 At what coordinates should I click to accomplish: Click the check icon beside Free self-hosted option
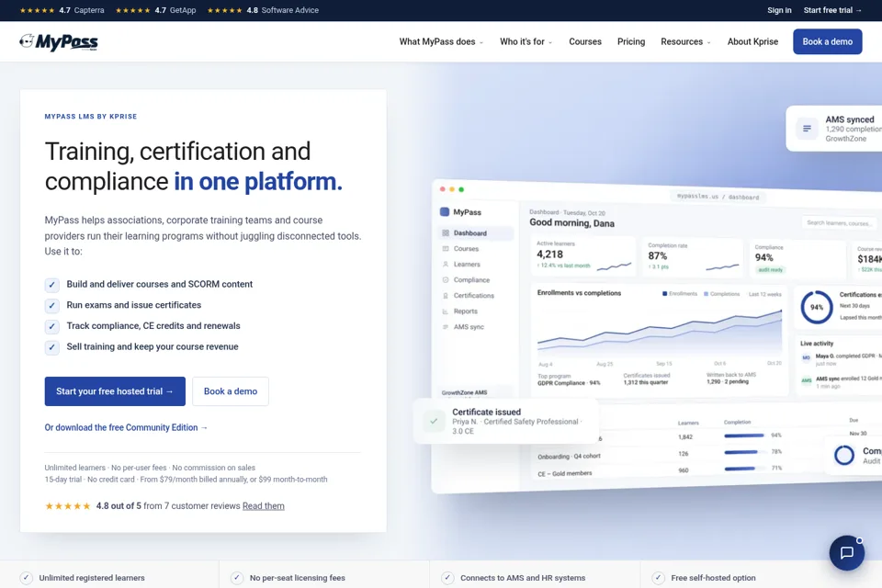click(658, 578)
